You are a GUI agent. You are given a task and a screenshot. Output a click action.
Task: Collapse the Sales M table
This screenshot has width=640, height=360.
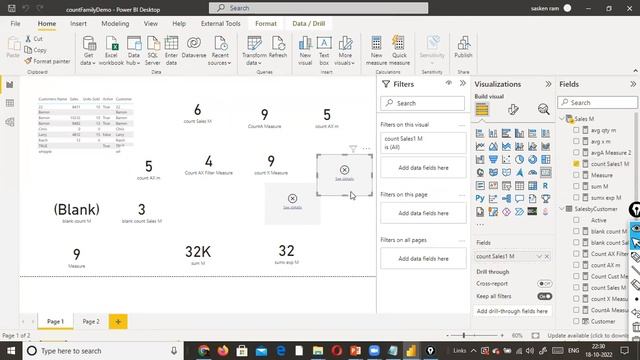click(562, 119)
